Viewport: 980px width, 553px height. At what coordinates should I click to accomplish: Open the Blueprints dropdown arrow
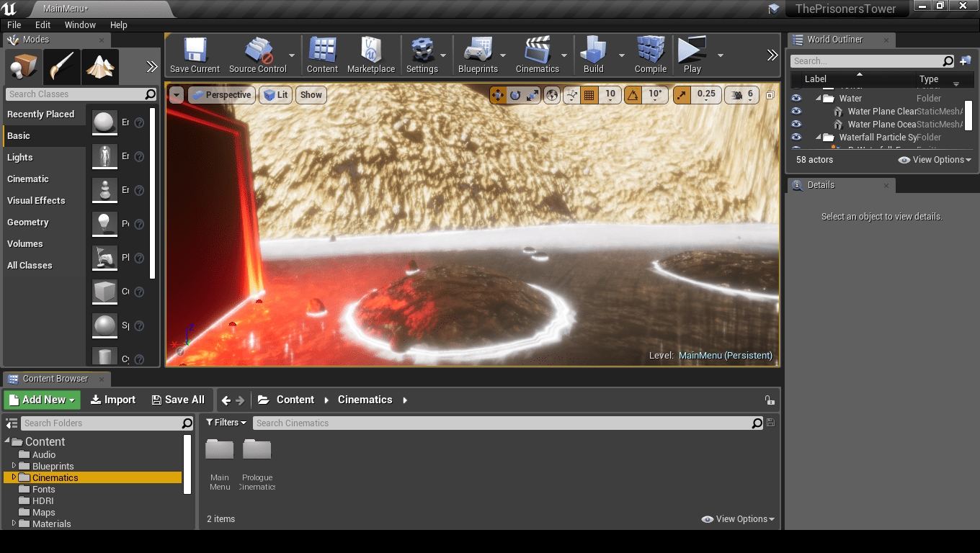click(x=503, y=55)
